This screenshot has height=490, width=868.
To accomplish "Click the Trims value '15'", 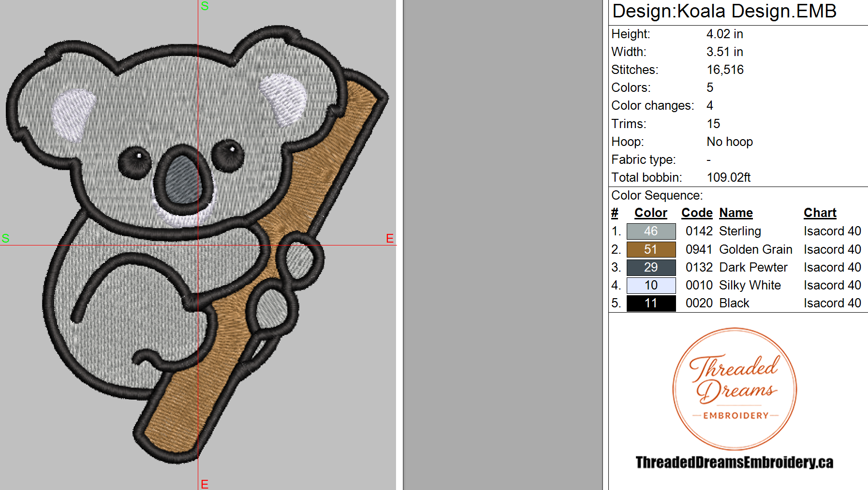I will click(713, 124).
